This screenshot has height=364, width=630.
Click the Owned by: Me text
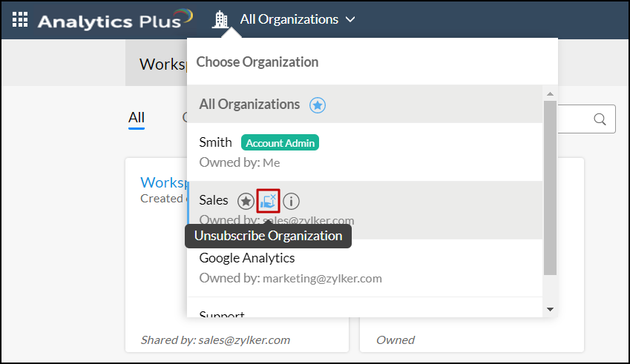pos(240,162)
